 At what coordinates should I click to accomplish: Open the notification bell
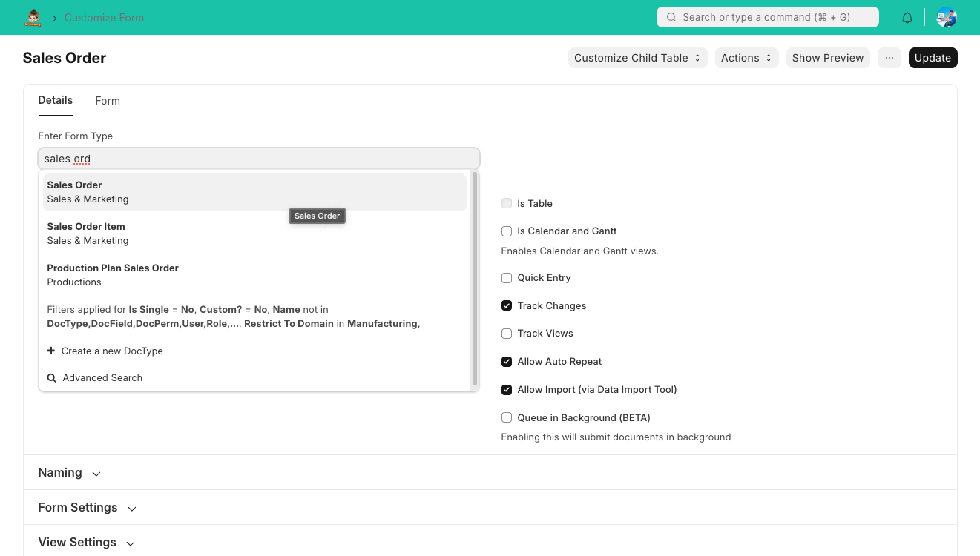(x=907, y=17)
